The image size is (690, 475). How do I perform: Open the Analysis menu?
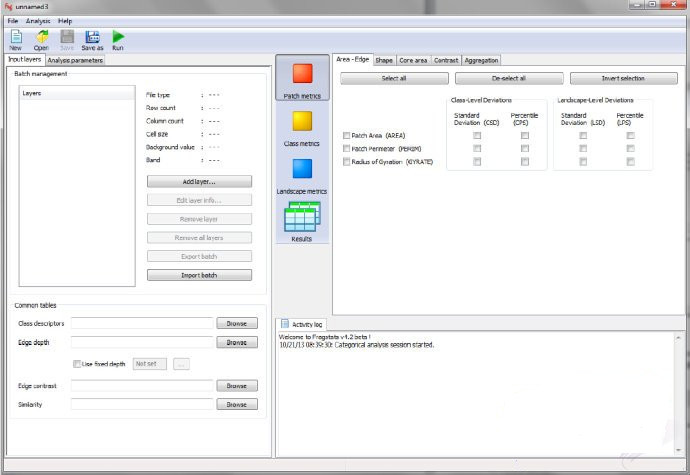pyautogui.click(x=38, y=21)
